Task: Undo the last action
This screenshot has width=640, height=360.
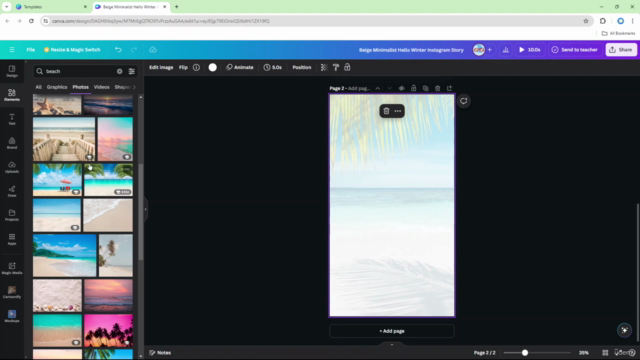Action: click(x=118, y=50)
